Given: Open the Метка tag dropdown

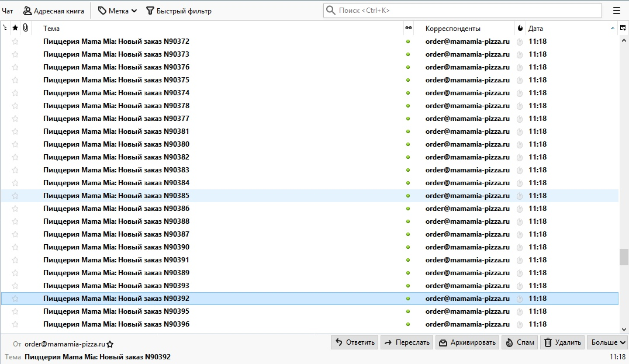Looking at the screenshot, I should pyautogui.click(x=117, y=11).
